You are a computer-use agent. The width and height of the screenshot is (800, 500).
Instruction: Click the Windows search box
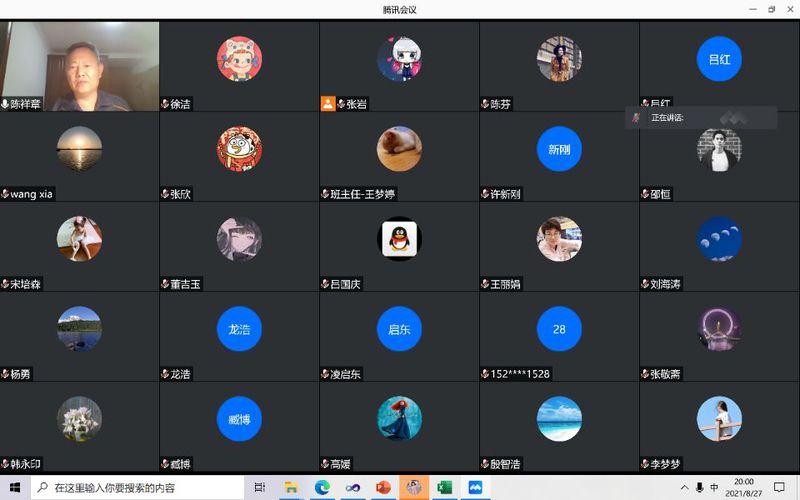(x=140, y=487)
